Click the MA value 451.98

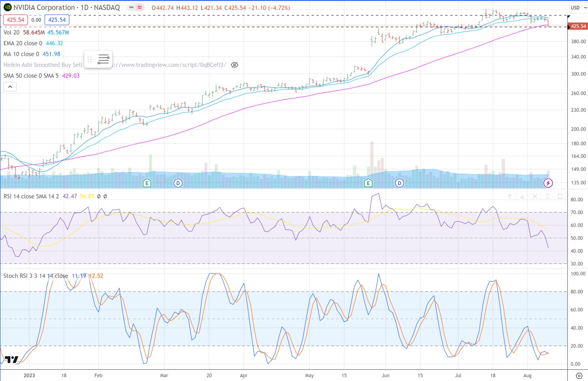click(51, 54)
